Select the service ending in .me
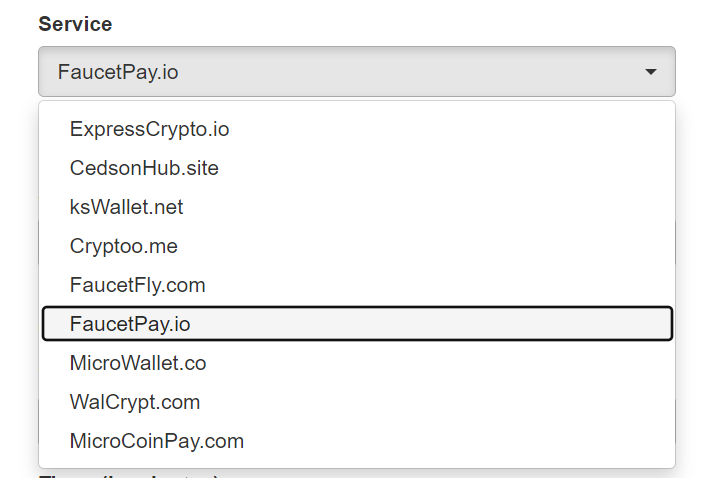This screenshot has width=703, height=478. pyautogui.click(x=124, y=246)
